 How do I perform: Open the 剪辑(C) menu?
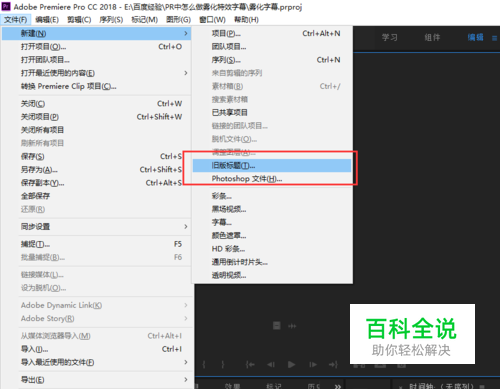(79, 20)
